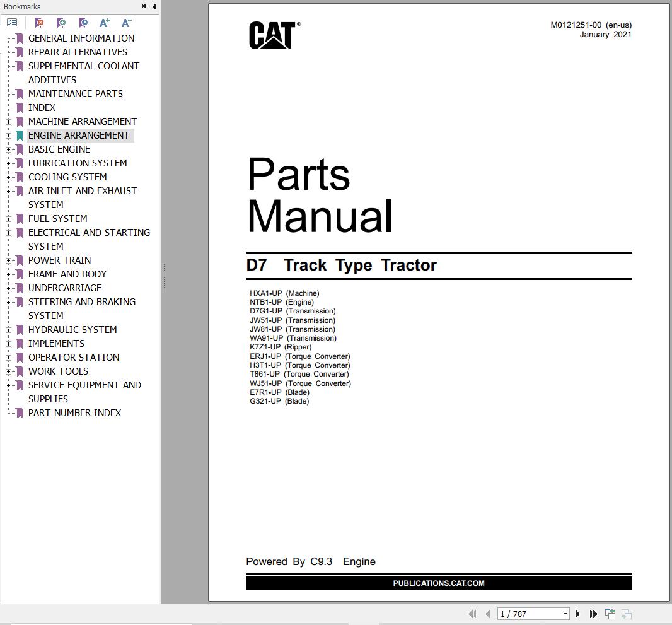The width and height of the screenshot is (672, 625).
Task: Click PUBLICATIONS.CAT.COM on the page footer
Action: coord(439,583)
